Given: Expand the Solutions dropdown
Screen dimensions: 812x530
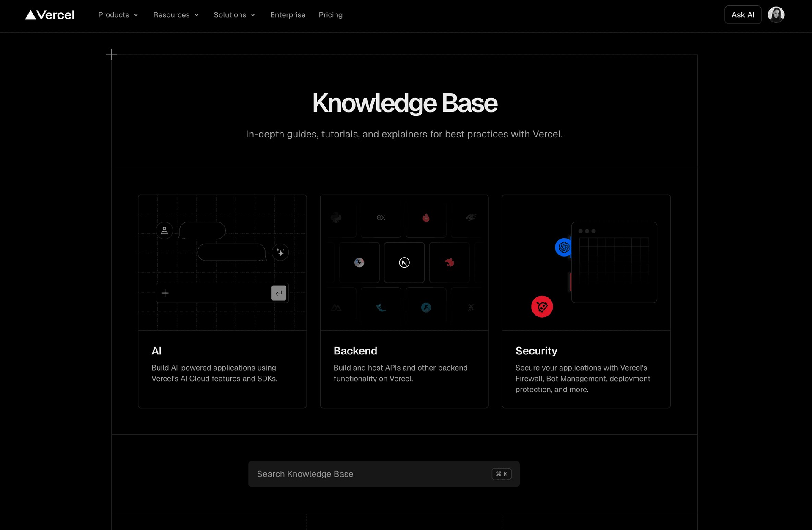Looking at the screenshot, I should 234,15.
